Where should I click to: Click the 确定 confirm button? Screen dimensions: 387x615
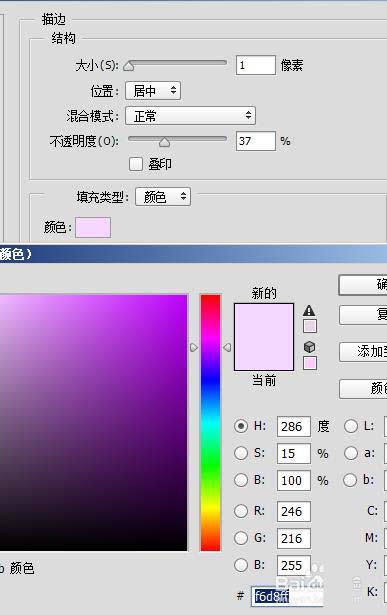point(363,285)
